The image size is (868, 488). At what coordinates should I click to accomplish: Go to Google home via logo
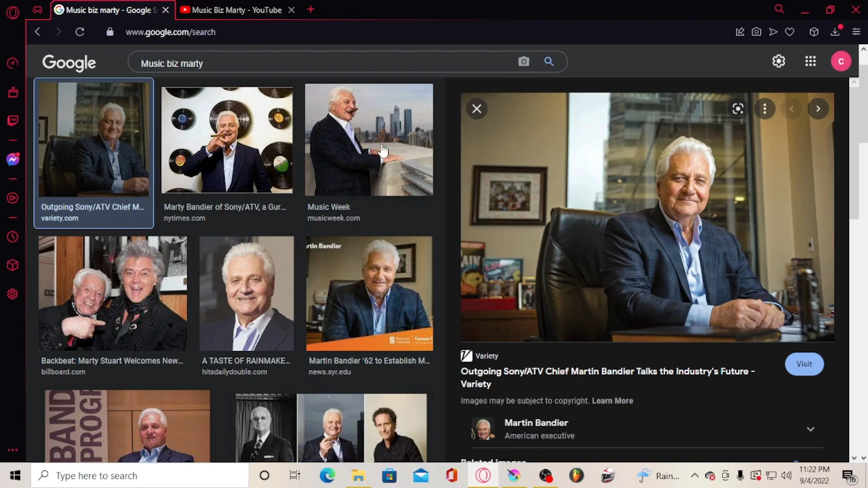(x=69, y=63)
